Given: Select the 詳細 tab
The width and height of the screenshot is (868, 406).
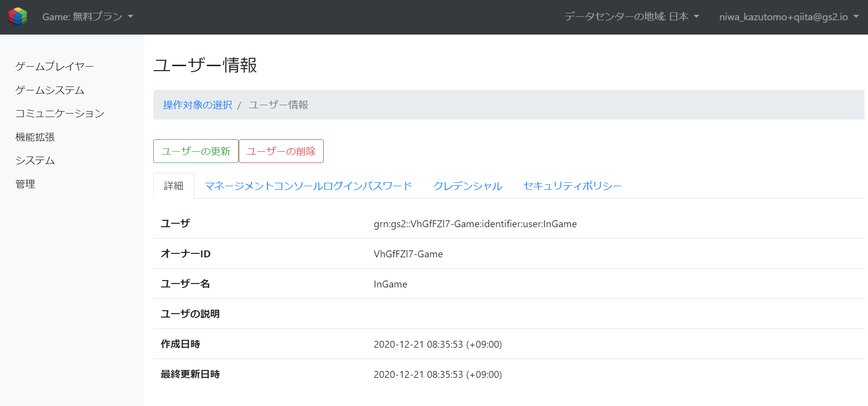Looking at the screenshot, I should 174,186.
